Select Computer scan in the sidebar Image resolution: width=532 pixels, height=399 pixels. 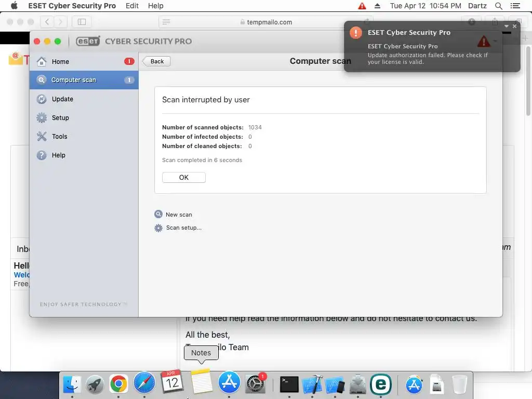point(84,80)
